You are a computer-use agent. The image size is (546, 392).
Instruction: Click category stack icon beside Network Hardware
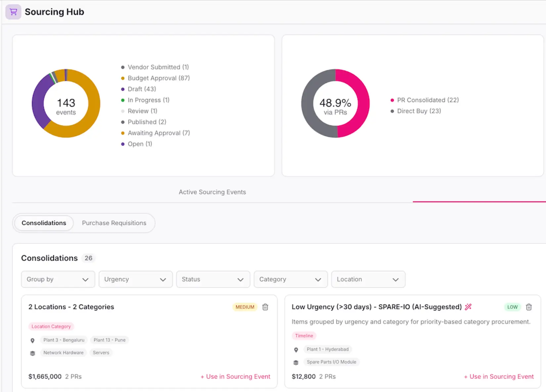coord(32,353)
